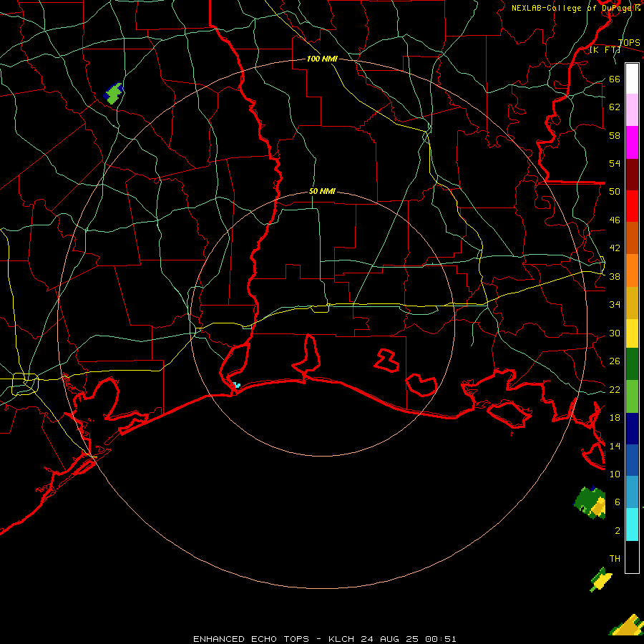644x644 pixels.
Task: Click the '2' legend value
Action: click(617, 530)
